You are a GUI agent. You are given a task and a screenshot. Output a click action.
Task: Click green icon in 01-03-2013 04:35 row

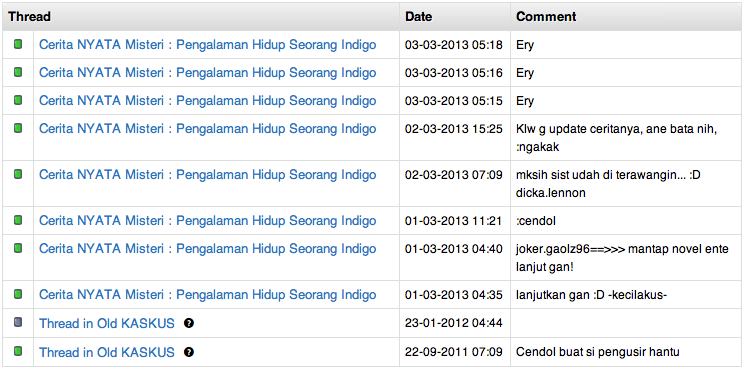pos(18,294)
